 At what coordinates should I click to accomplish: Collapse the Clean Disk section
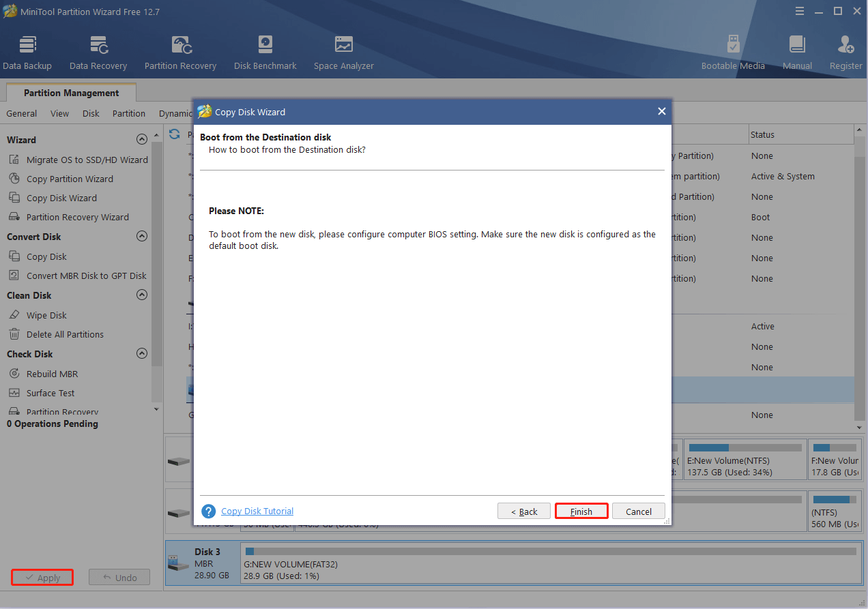pos(142,295)
